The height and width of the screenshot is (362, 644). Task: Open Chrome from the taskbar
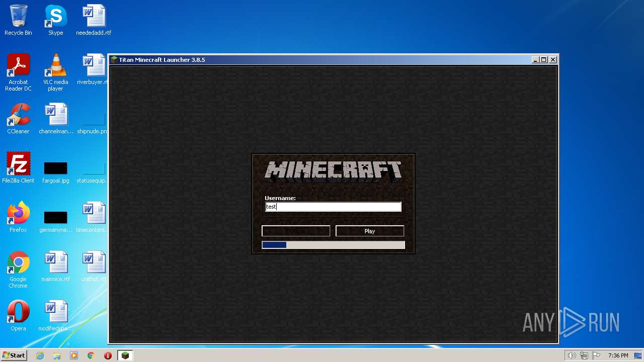91,355
